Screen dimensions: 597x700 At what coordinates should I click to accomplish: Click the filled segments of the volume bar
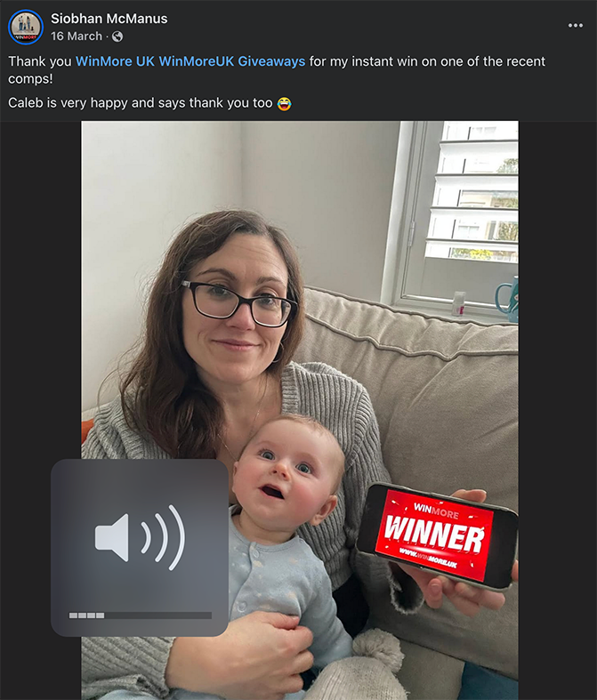pyautogui.click(x=86, y=616)
